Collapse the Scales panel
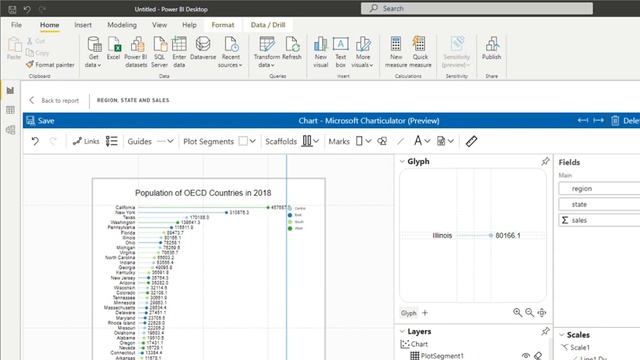 pyautogui.click(x=562, y=335)
